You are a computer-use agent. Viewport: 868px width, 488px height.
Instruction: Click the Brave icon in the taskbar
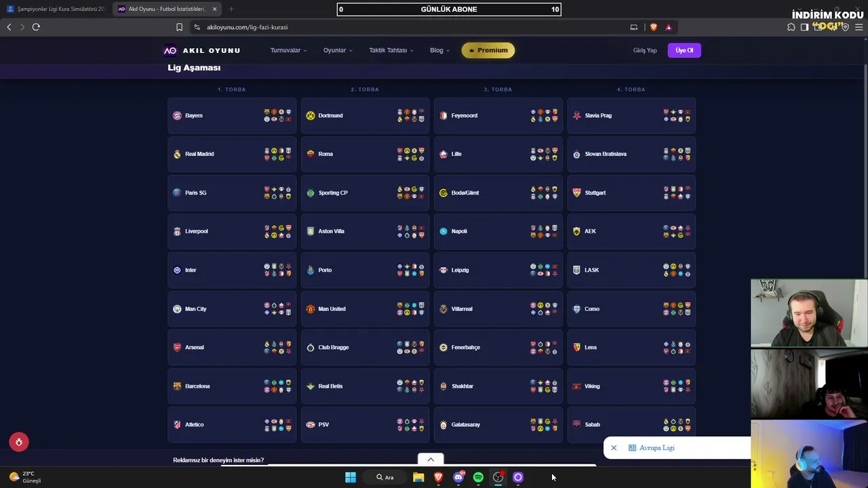tap(439, 478)
